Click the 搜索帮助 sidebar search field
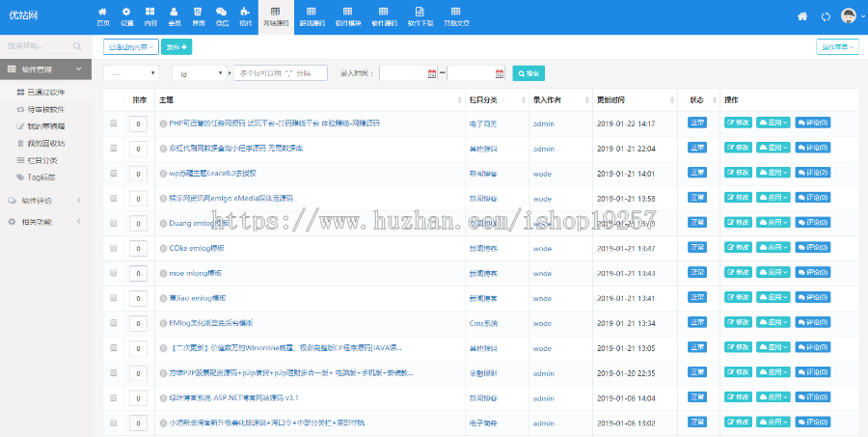This screenshot has width=868, height=437. tap(39, 46)
